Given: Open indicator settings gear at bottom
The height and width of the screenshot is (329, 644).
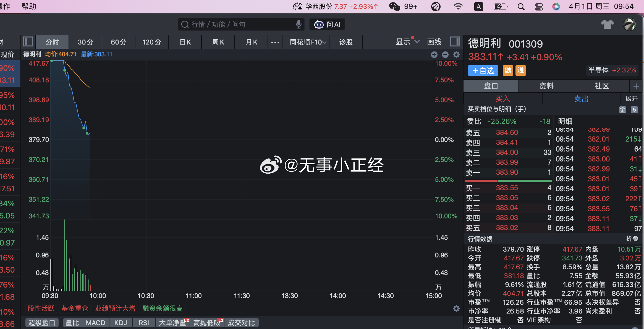Looking at the screenshot, I should [x=456, y=309].
